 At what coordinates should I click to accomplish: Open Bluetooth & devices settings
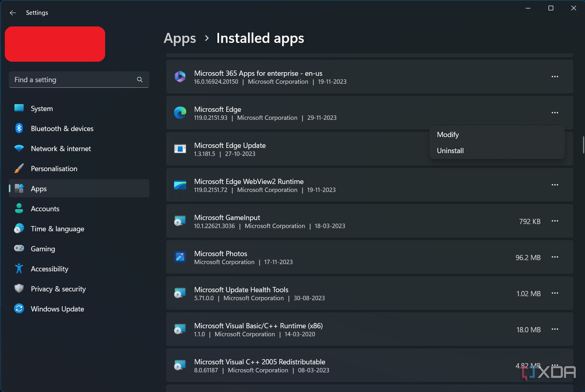[x=79, y=129]
